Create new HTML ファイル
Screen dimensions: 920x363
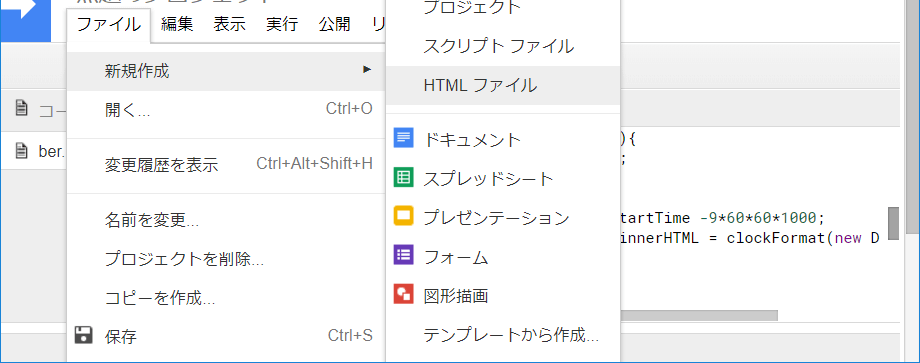click(503, 85)
